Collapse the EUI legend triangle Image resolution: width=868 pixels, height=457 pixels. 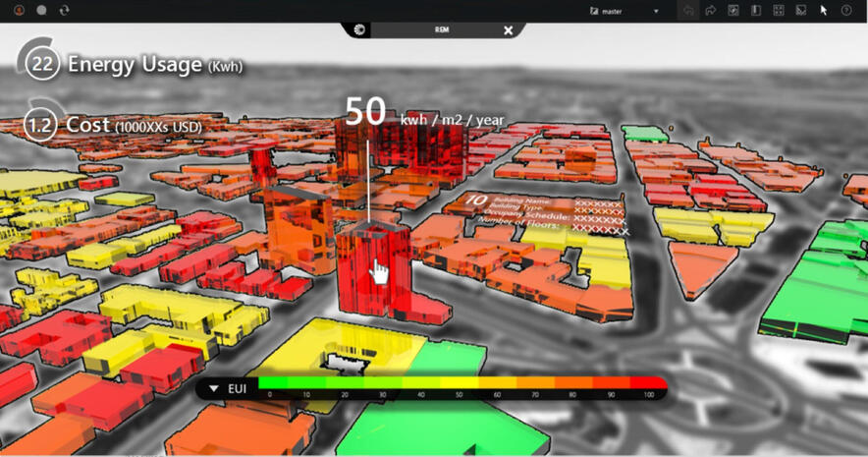coord(214,389)
